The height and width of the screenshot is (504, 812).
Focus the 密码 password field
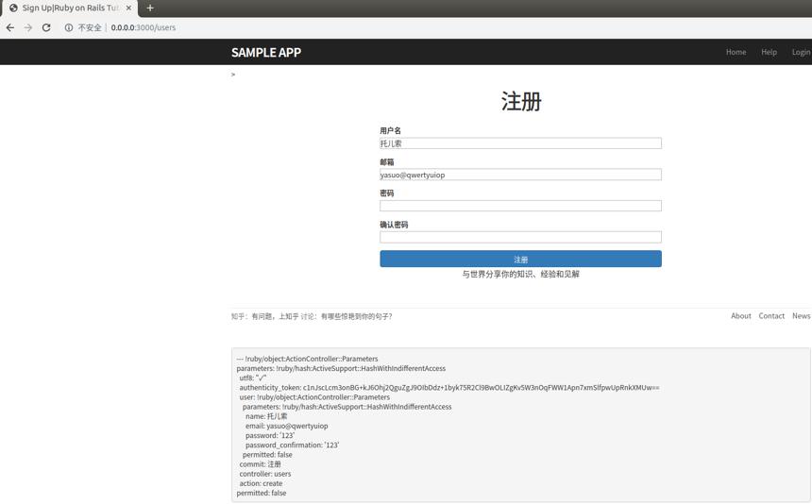click(520, 206)
